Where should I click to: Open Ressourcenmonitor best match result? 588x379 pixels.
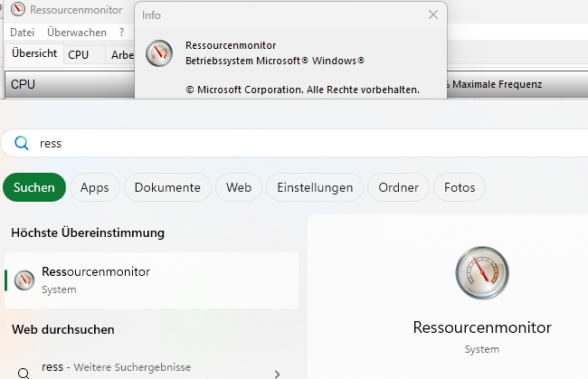[151, 280]
